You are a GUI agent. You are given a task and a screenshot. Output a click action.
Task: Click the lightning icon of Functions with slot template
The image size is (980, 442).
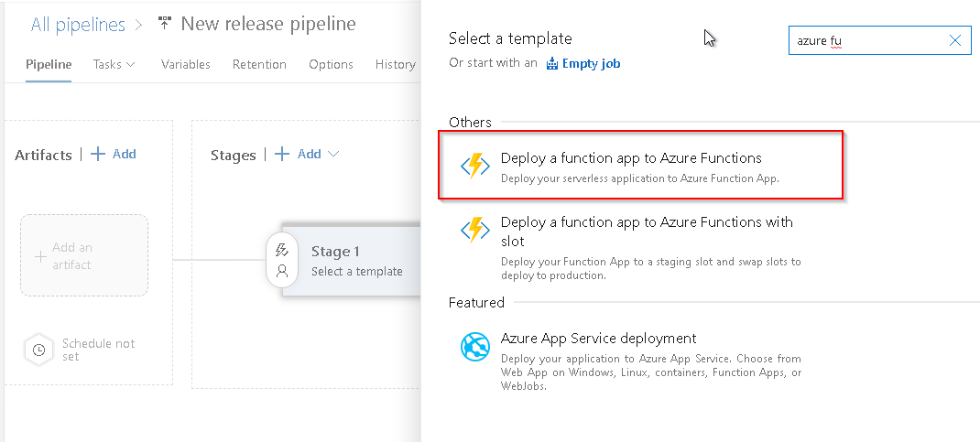tap(475, 231)
